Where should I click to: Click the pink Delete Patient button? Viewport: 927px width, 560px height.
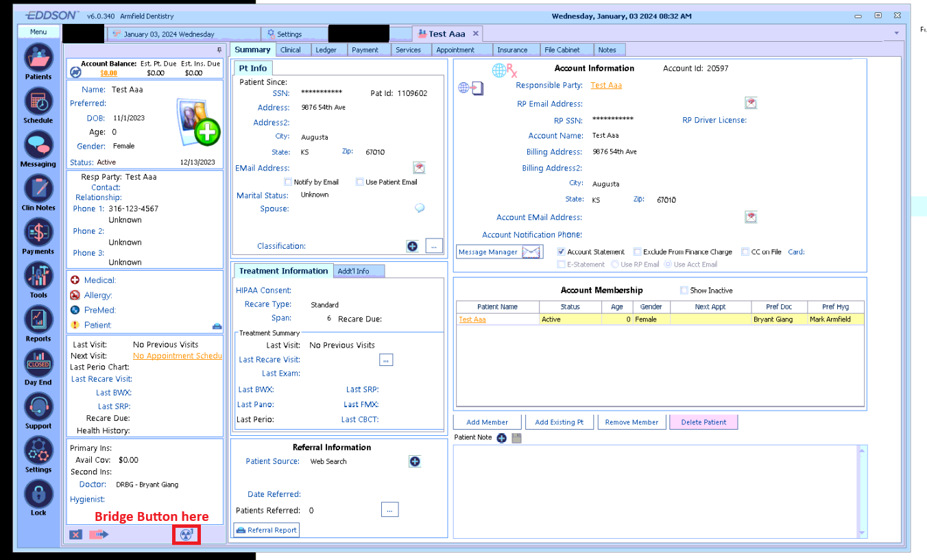click(x=703, y=422)
